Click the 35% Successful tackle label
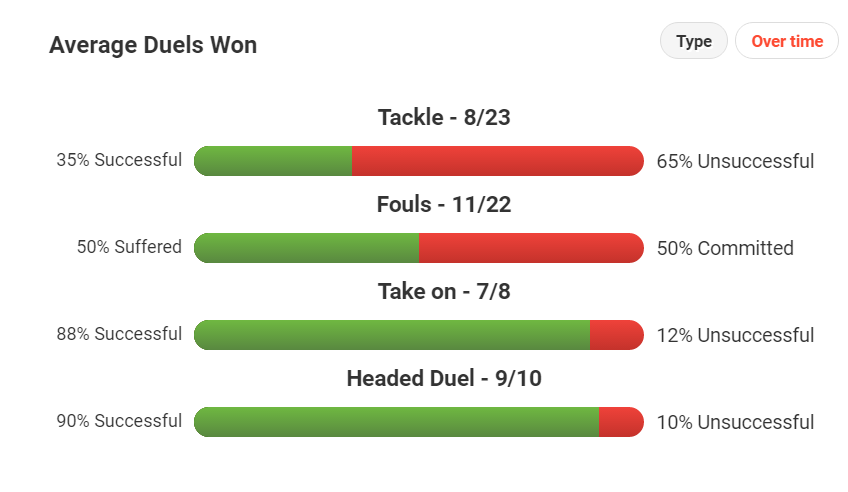The height and width of the screenshot is (492, 848). pos(119,160)
